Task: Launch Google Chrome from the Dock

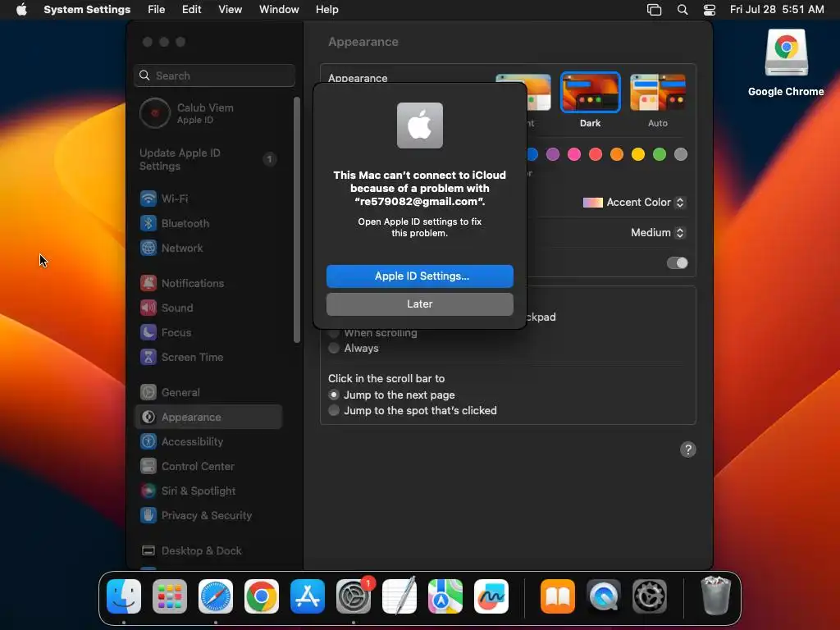Action: click(262, 596)
